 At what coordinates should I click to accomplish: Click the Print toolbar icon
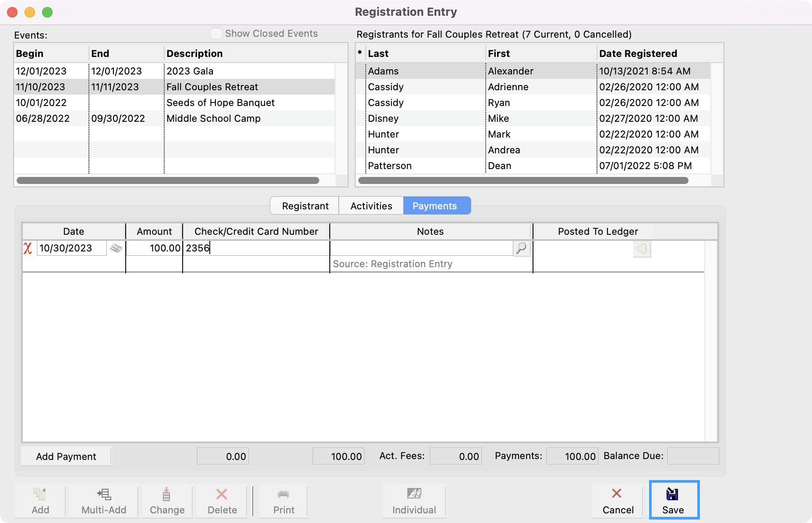(x=283, y=501)
